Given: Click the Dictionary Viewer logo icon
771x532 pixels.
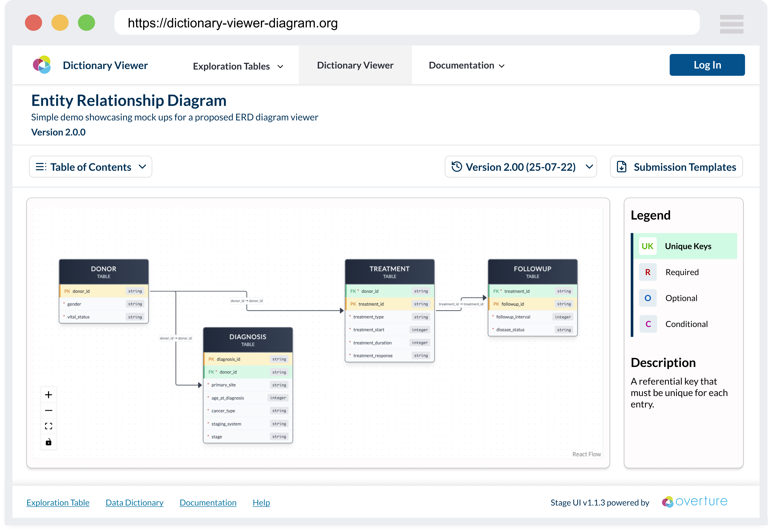Looking at the screenshot, I should (x=42, y=64).
